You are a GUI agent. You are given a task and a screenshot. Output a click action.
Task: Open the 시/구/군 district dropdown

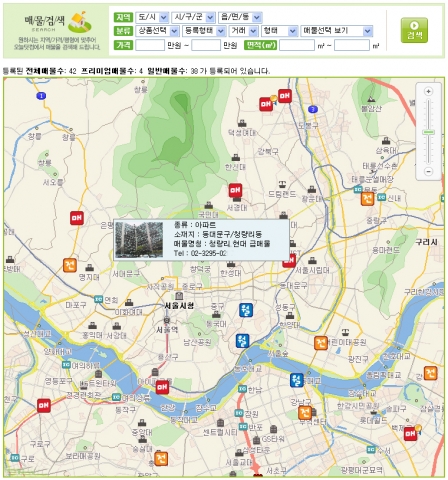pyautogui.click(x=193, y=17)
